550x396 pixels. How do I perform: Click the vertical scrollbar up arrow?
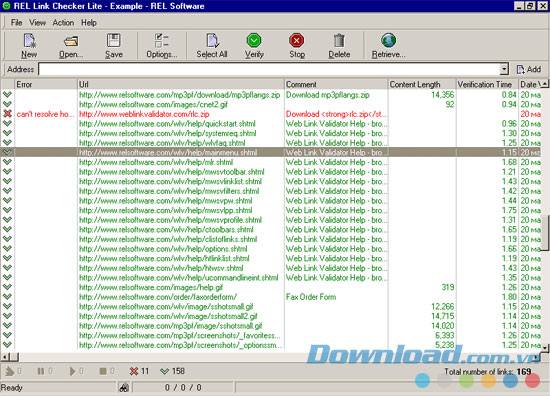(x=544, y=84)
